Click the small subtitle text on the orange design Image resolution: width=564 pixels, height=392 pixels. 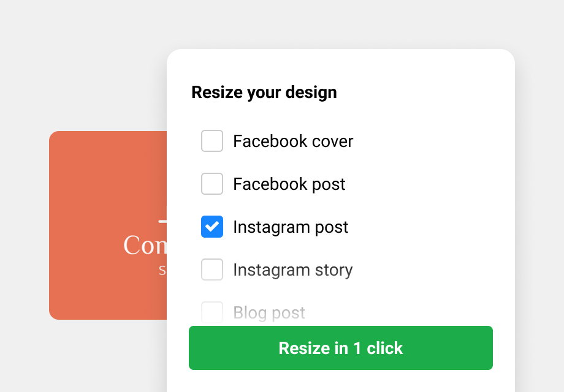click(162, 270)
